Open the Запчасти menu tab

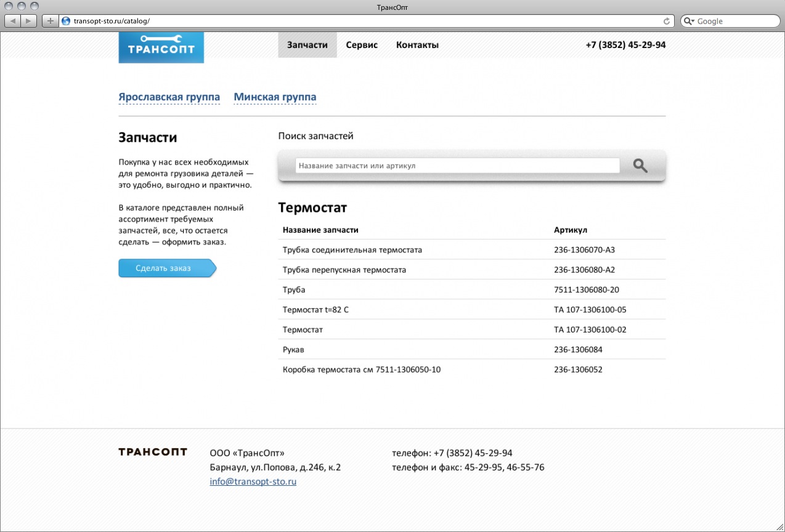307,45
